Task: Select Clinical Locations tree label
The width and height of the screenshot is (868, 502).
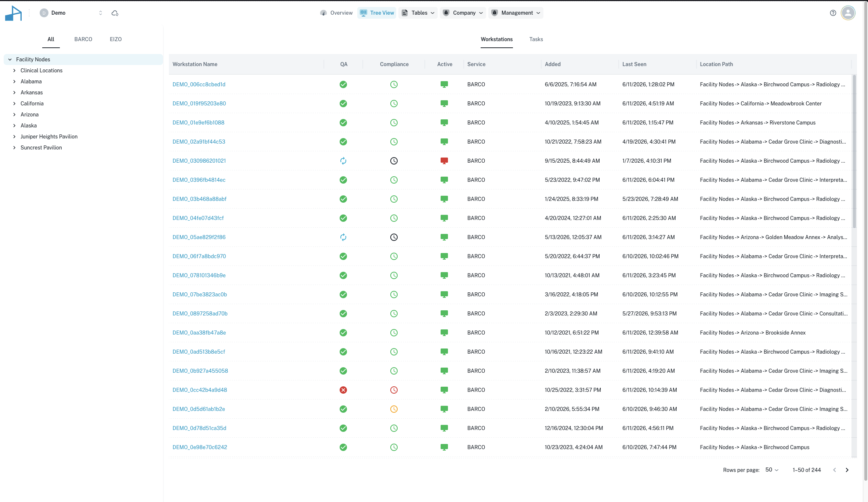Action: point(41,71)
